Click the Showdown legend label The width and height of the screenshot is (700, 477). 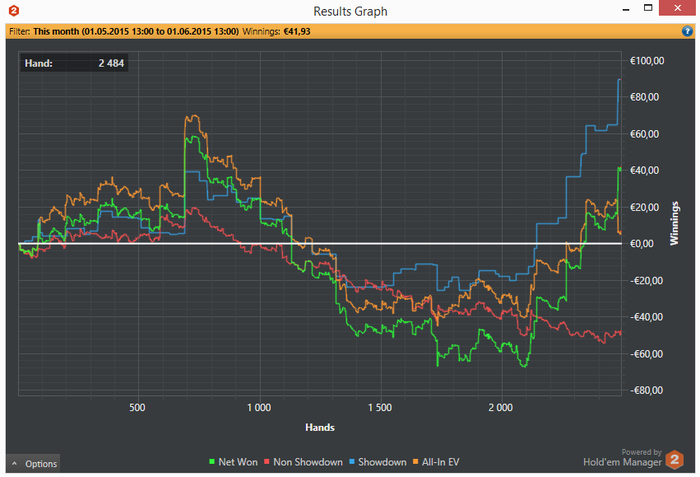click(382, 462)
